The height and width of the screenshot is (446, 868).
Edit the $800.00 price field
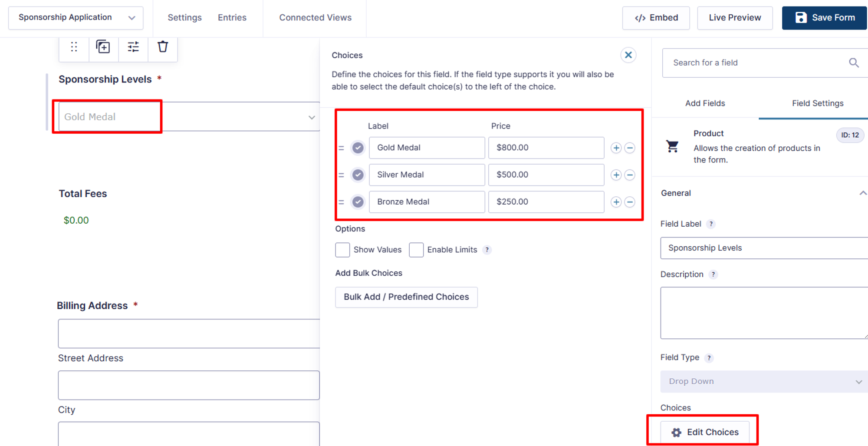point(546,148)
